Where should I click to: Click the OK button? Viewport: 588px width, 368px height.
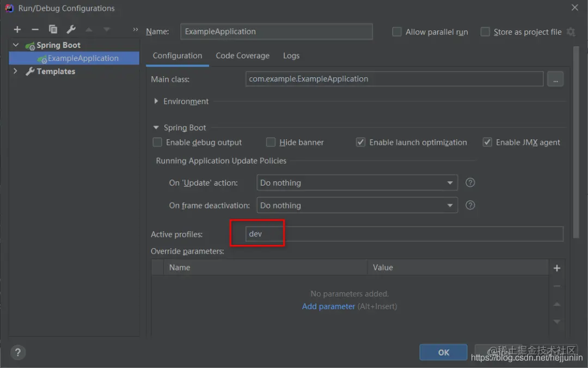point(443,352)
